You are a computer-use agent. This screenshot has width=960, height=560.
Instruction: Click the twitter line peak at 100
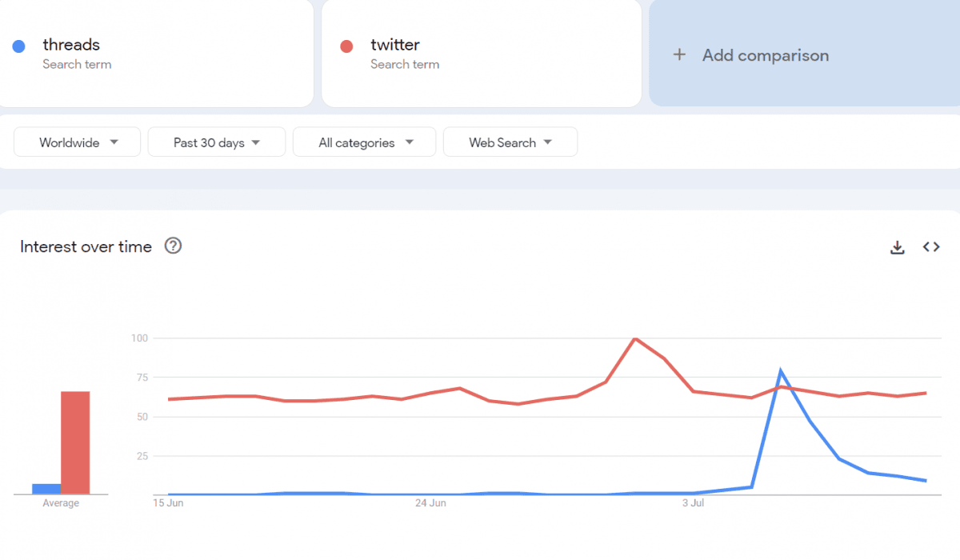point(634,338)
